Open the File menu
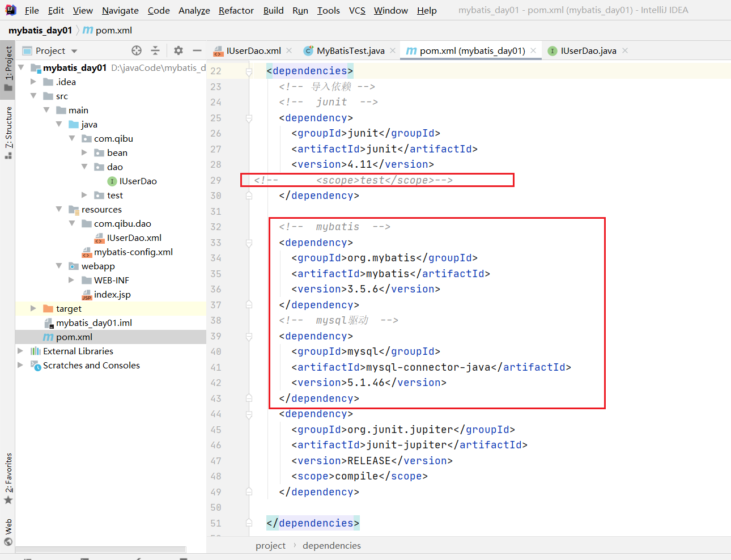Screen dimensions: 731x560 tap(32, 10)
